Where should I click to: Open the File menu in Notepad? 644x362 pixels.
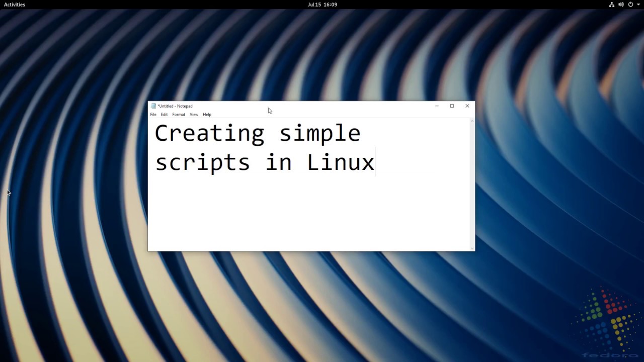[153, 115]
